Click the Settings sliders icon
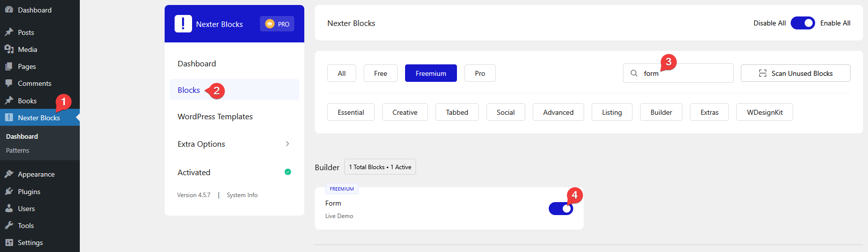The width and height of the screenshot is (868, 252). (x=9, y=243)
